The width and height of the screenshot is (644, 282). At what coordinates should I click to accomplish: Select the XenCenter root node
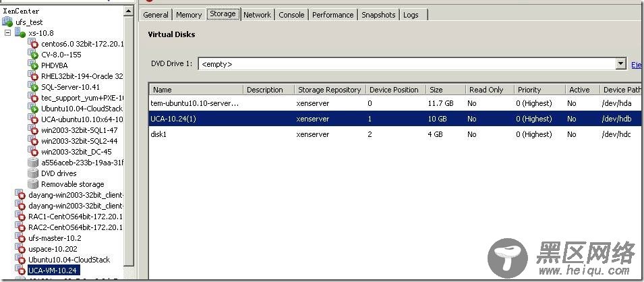(x=21, y=11)
